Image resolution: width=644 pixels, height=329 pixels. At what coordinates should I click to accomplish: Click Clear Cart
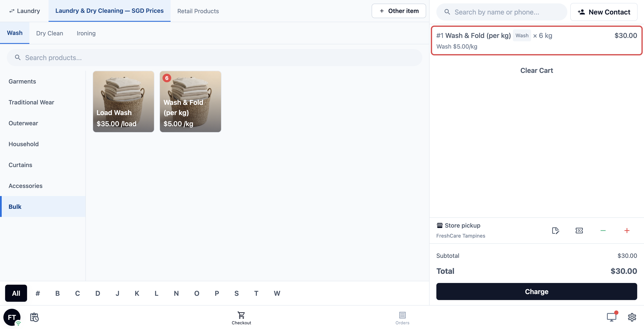(536, 71)
